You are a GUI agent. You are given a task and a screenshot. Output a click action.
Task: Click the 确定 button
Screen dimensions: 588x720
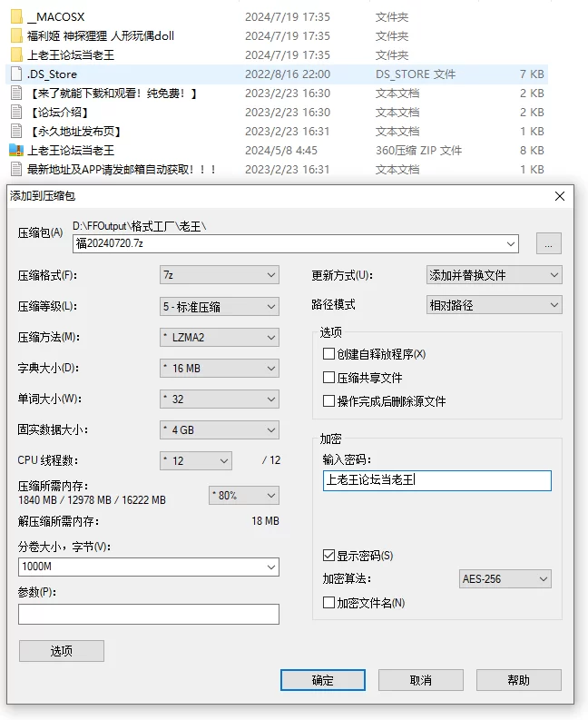[x=323, y=680]
